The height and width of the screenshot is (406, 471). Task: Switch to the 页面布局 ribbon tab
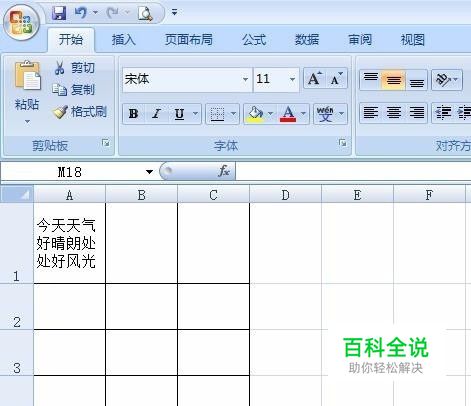[x=189, y=40]
